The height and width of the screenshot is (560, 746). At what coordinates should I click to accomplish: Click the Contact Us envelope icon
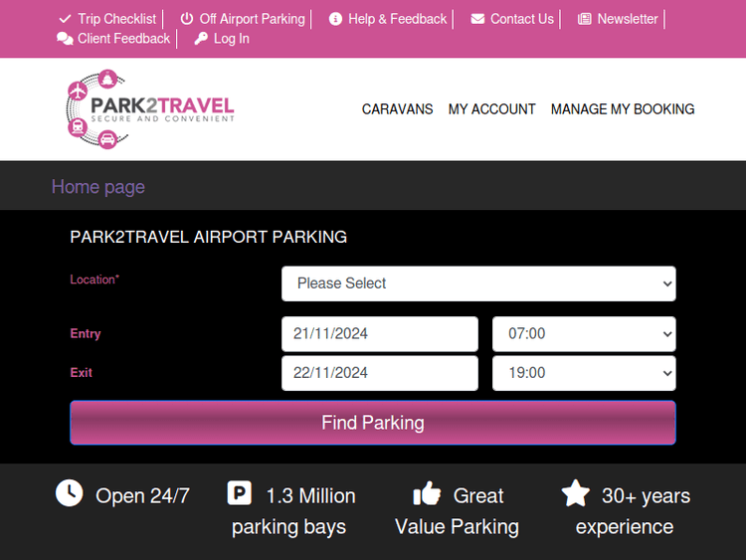coord(477,19)
